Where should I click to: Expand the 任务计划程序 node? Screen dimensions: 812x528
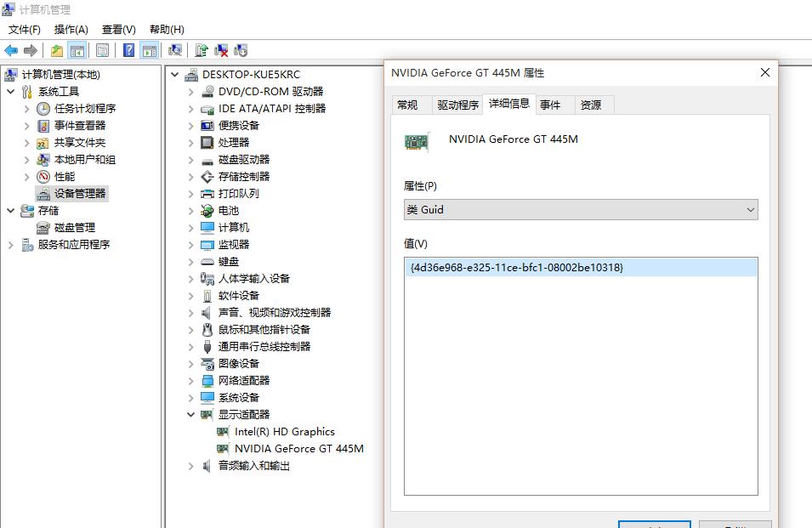coord(26,109)
